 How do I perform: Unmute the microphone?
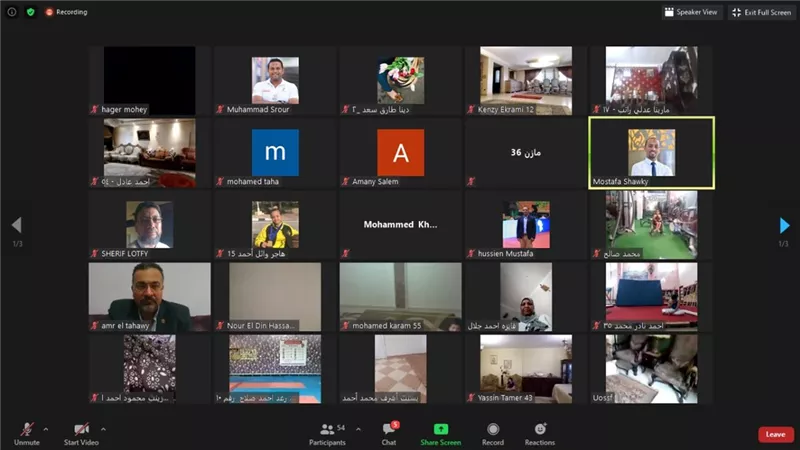(x=27, y=434)
